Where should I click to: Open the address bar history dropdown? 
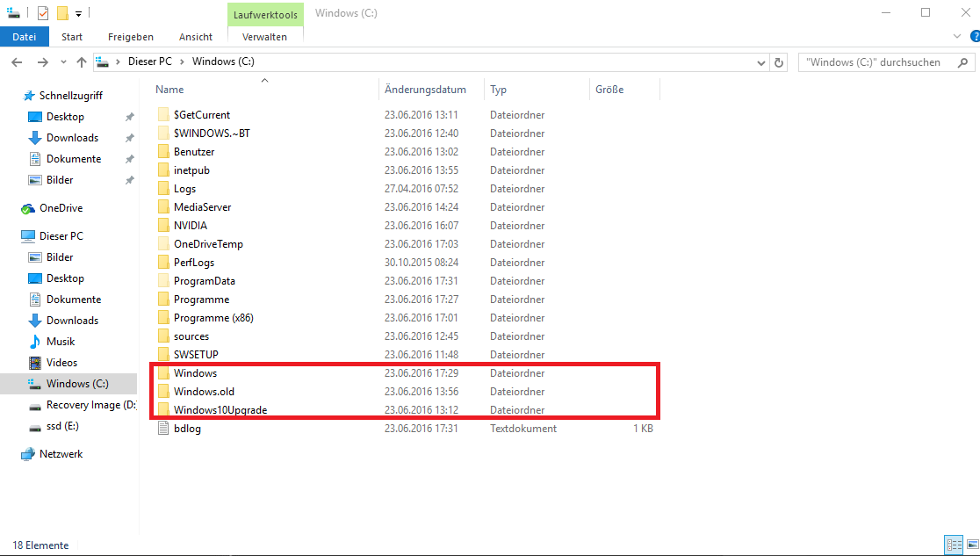760,61
